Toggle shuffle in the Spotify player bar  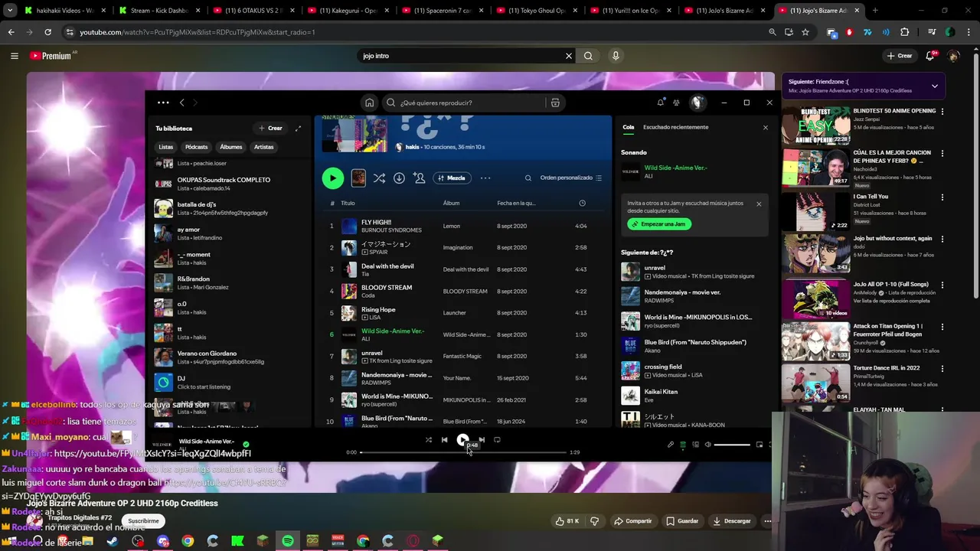pos(428,440)
